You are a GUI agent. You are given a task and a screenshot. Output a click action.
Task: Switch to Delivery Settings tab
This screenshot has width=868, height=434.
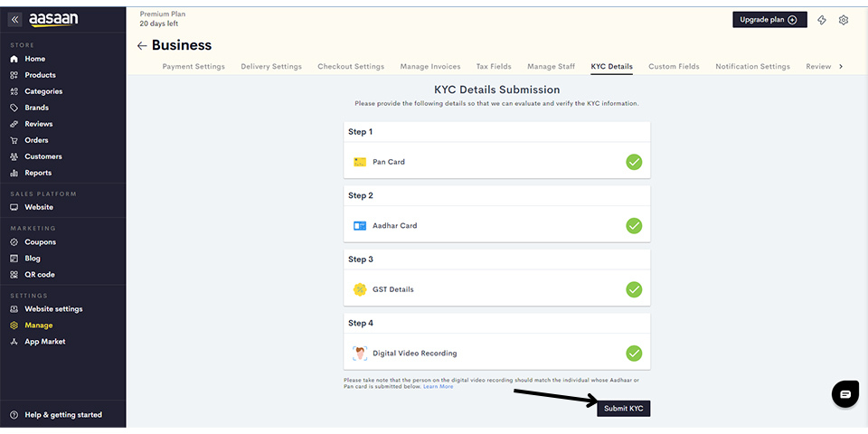point(271,66)
